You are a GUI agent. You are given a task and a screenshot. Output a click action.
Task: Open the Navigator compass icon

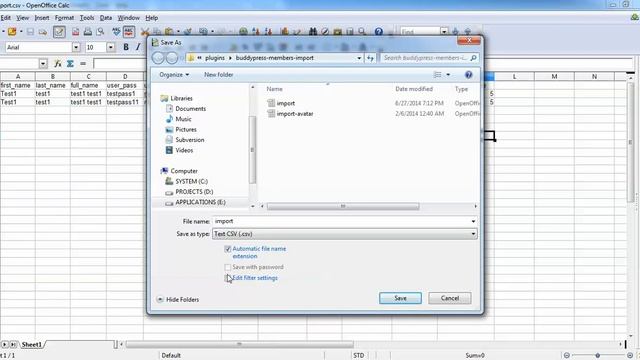325,31
